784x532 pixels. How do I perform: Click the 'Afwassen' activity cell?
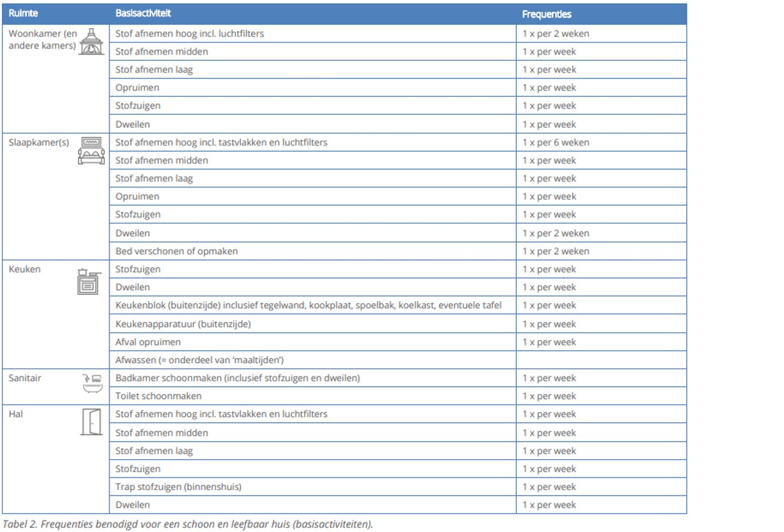click(314, 360)
